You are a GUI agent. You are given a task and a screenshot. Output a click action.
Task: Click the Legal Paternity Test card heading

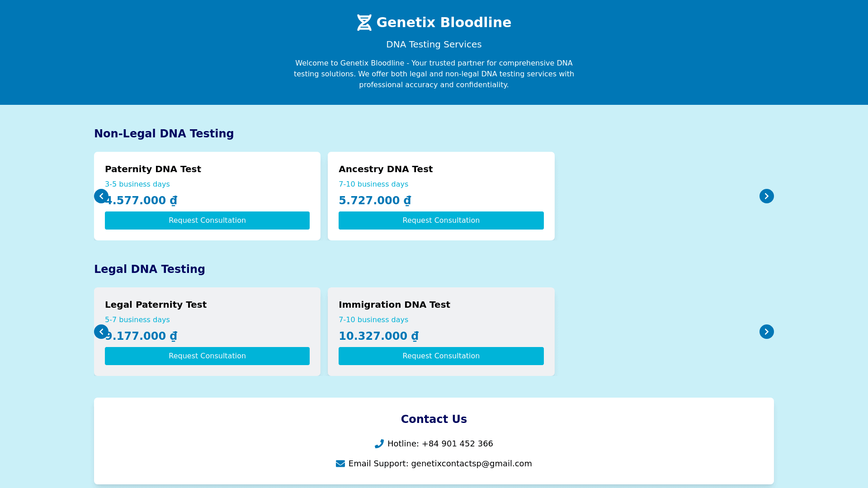[156, 305]
